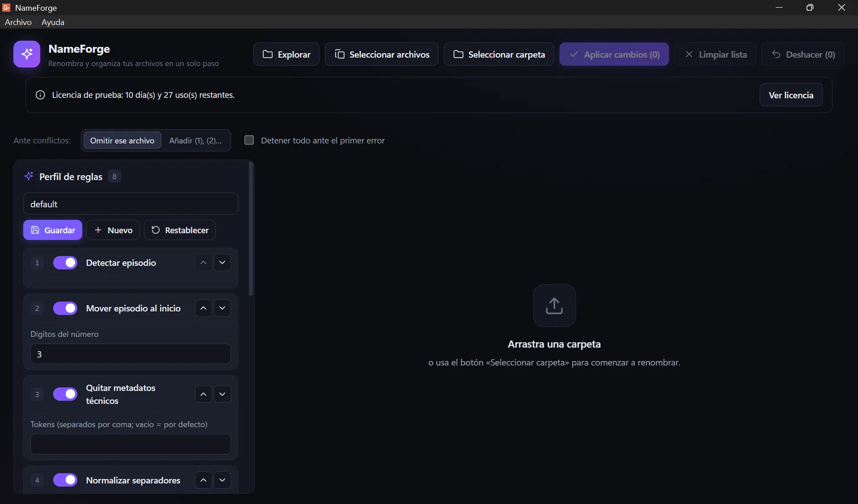
Task: Click rule number 3 badge
Action: [37, 394]
